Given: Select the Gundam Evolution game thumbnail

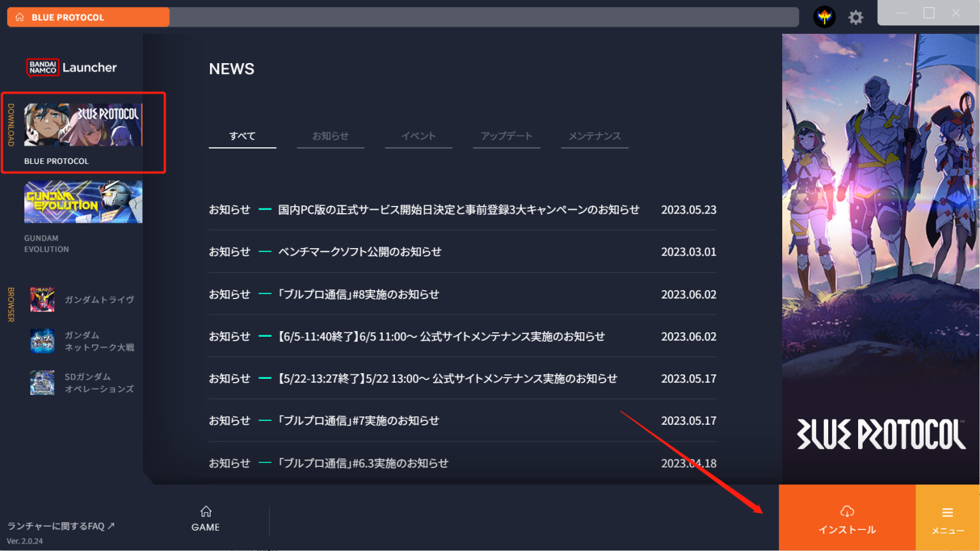Looking at the screenshot, I should [83, 202].
